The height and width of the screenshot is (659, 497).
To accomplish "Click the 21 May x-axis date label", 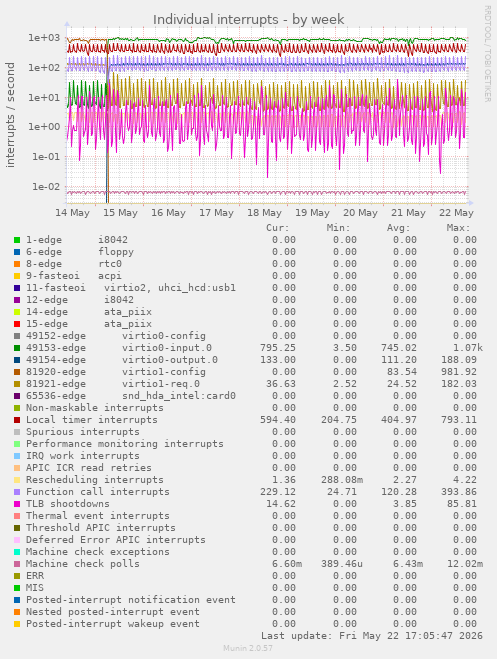I will pyautogui.click(x=408, y=213).
